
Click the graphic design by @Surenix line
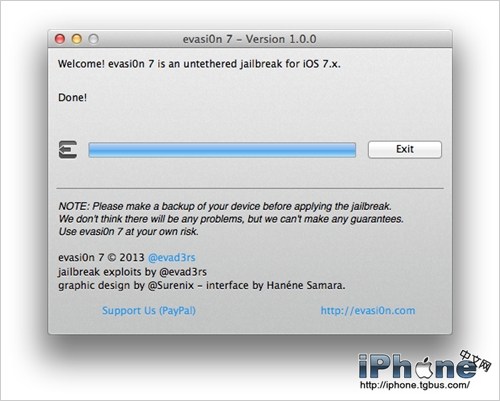click(x=202, y=285)
